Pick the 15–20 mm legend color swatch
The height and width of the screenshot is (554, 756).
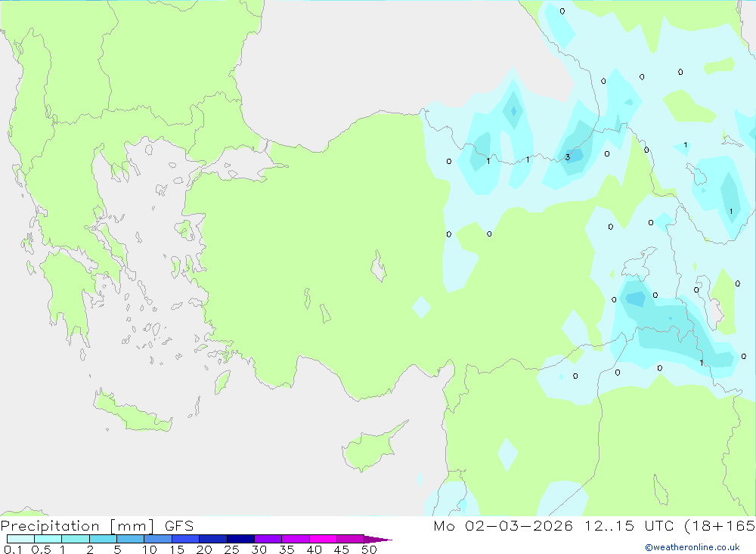click(x=186, y=539)
